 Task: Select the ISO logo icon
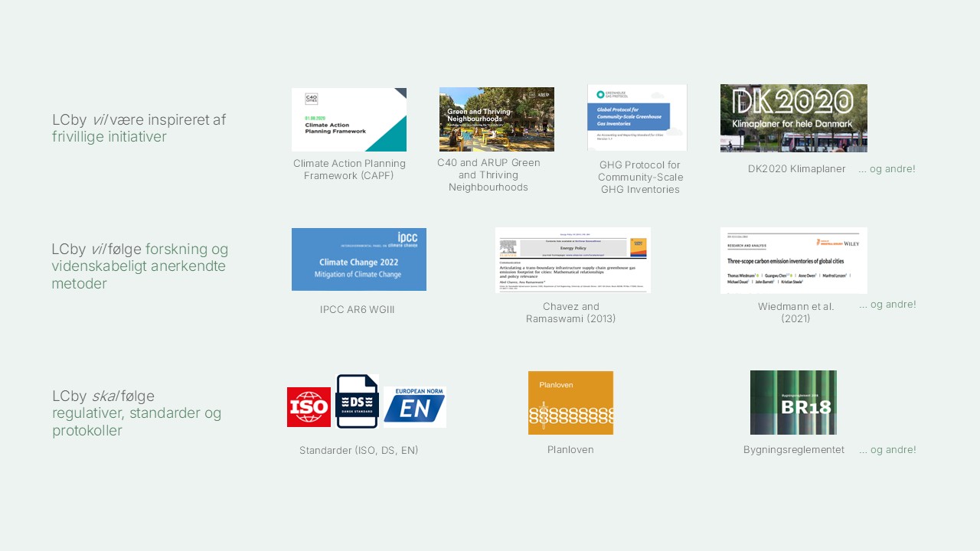[309, 406]
